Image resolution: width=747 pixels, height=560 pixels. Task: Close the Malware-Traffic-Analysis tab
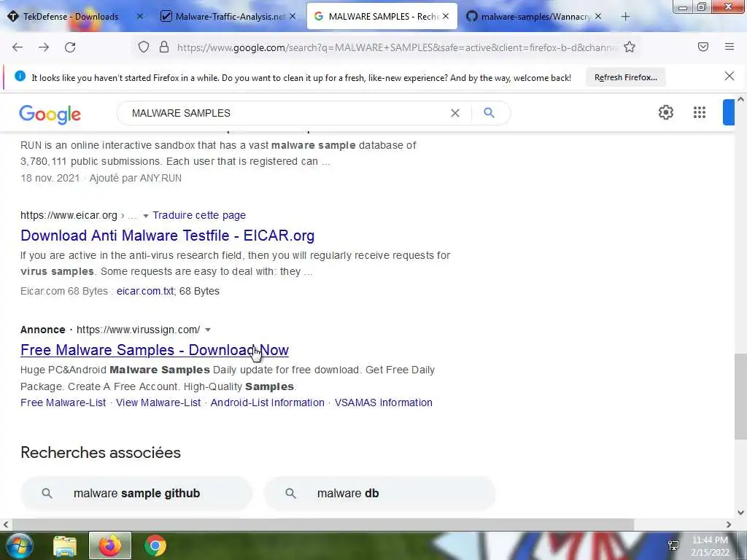293,16
